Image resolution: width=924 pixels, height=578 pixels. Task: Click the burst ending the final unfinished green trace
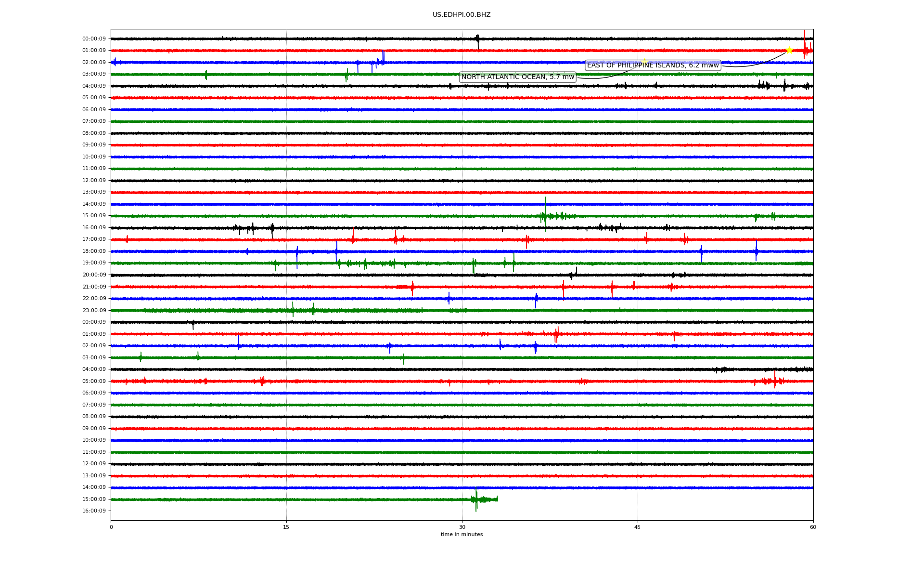(484, 499)
